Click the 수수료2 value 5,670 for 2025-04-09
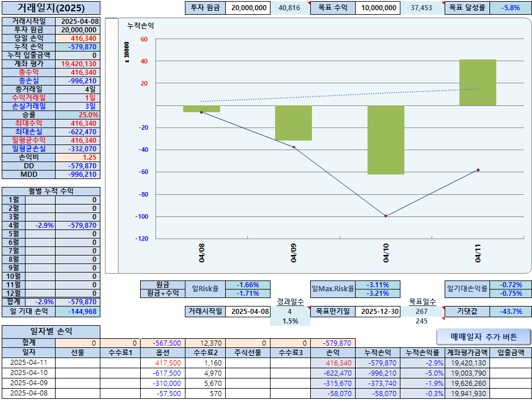The height and width of the screenshot is (400, 532). point(205,383)
